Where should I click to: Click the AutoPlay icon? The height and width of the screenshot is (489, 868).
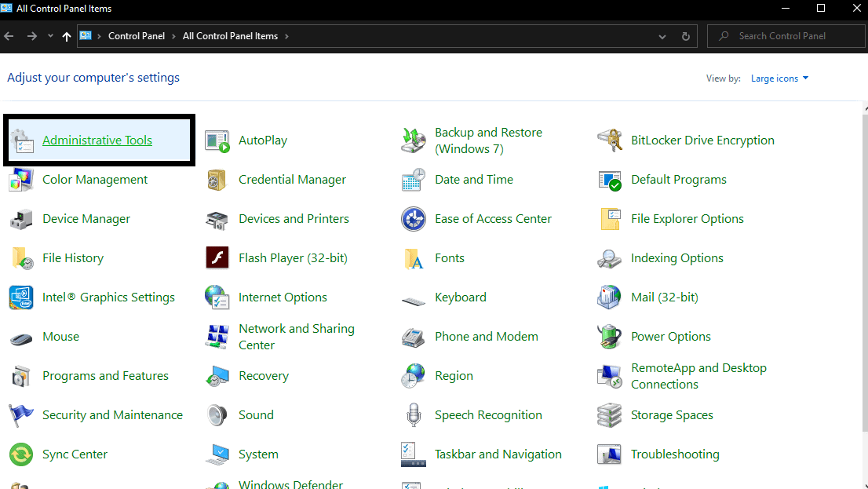(x=217, y=140)
